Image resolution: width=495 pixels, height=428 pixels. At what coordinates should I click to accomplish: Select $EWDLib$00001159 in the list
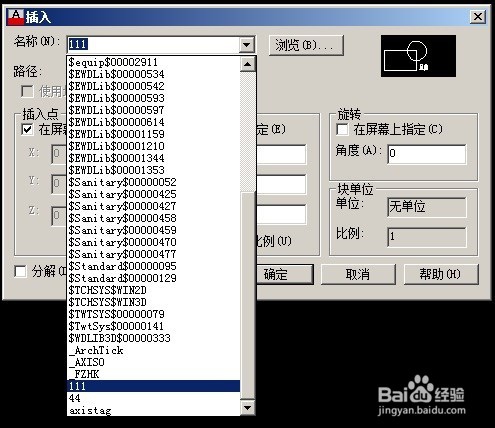point(153,134)
